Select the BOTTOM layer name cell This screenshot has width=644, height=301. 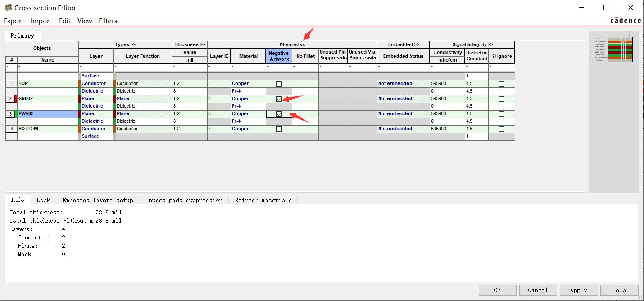click(48, 129)
